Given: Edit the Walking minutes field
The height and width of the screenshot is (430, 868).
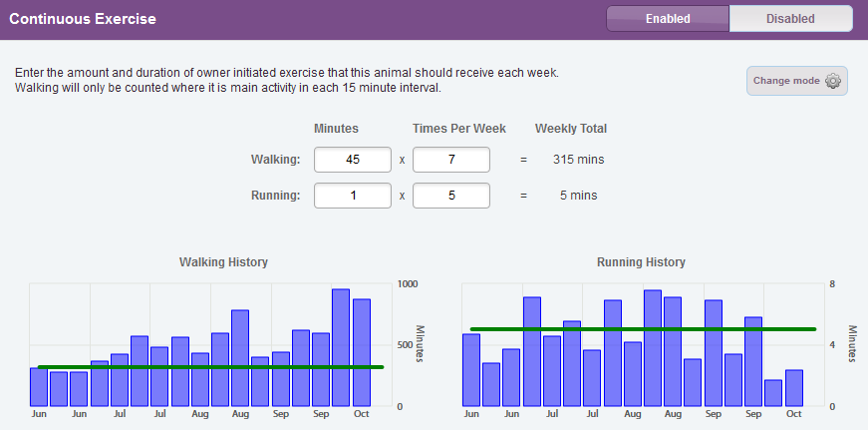Looking at the screenshot, I should [352, 160].
